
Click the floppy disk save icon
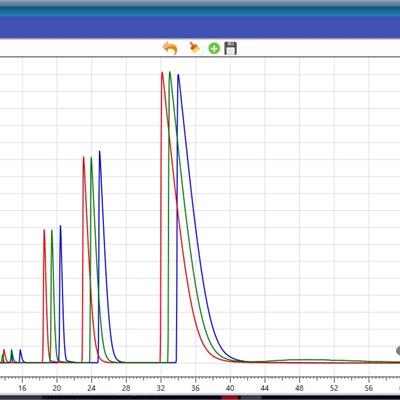pyautogui.click(x=230, y=48)
